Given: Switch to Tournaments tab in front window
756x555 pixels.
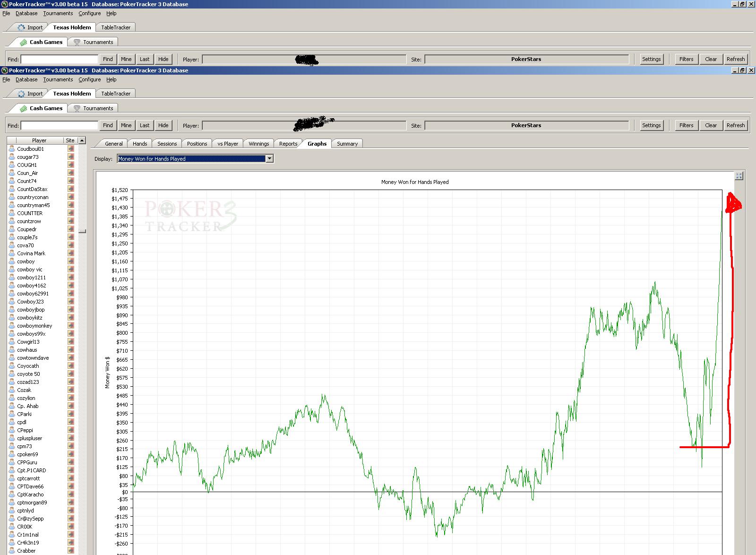Looking at the screenshot, I should (x=93, y=108).
